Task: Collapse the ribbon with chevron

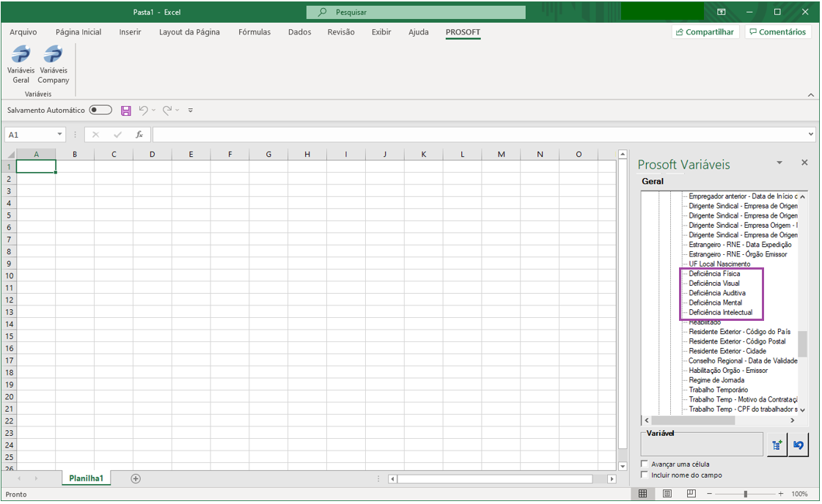Action: tap(811, 94)
